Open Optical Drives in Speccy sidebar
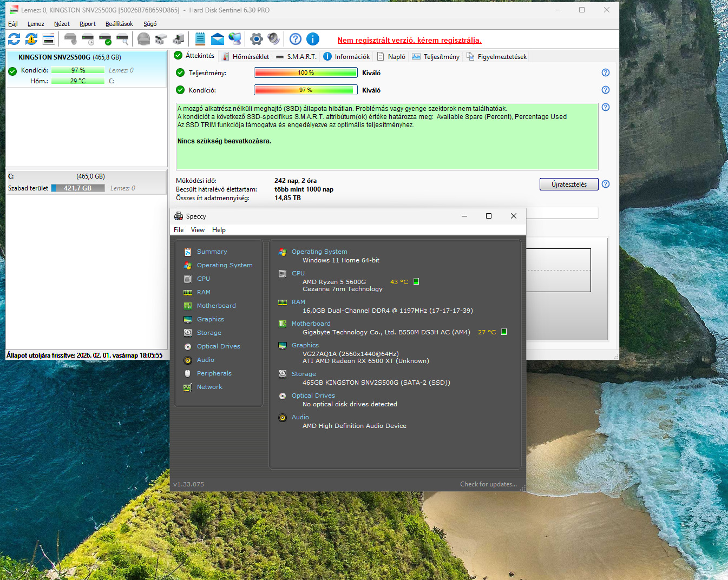The image size is (728, 580). tap(218, 346)
